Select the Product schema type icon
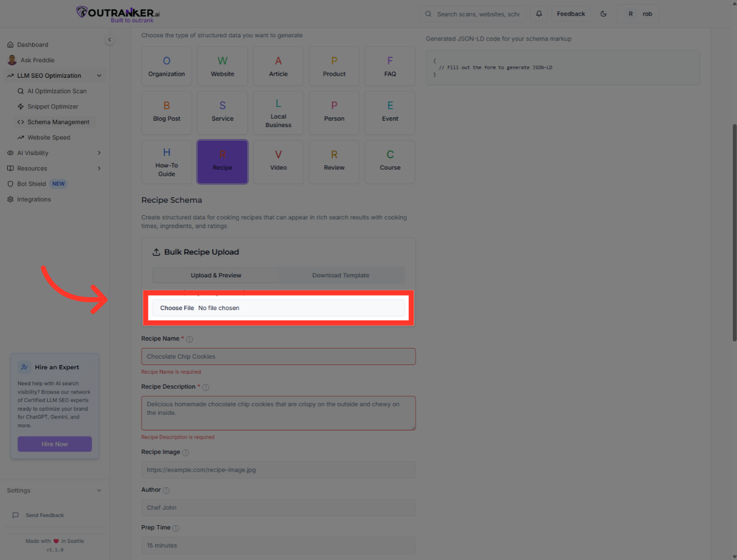 click(x=334, y=66)
